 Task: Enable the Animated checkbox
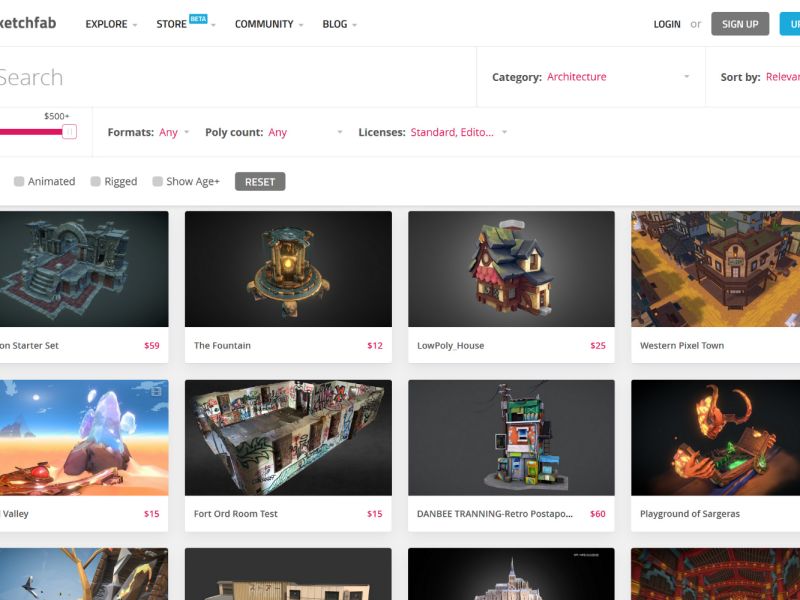pyautogui.click(x=19, y=181)
